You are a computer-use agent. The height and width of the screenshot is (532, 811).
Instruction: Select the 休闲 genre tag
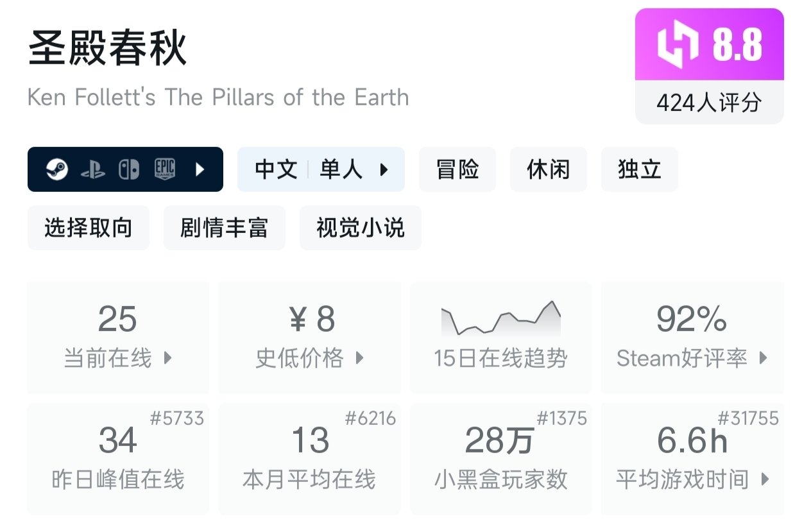pos(548,169)
